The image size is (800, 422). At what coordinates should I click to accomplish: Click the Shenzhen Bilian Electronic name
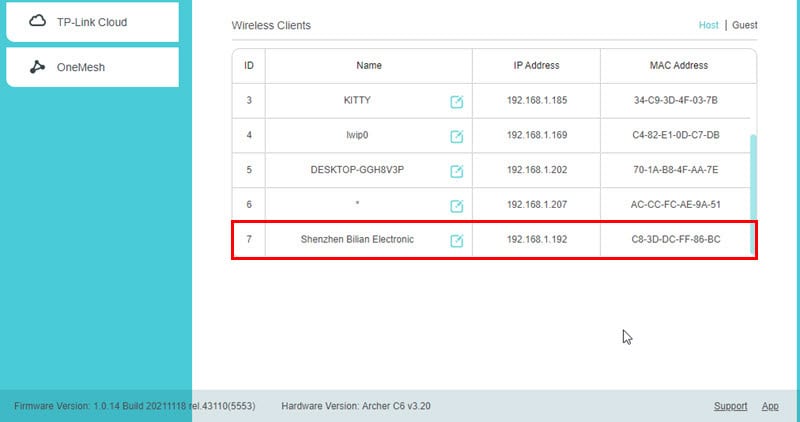pyautogui.click(x=357, y=239)
